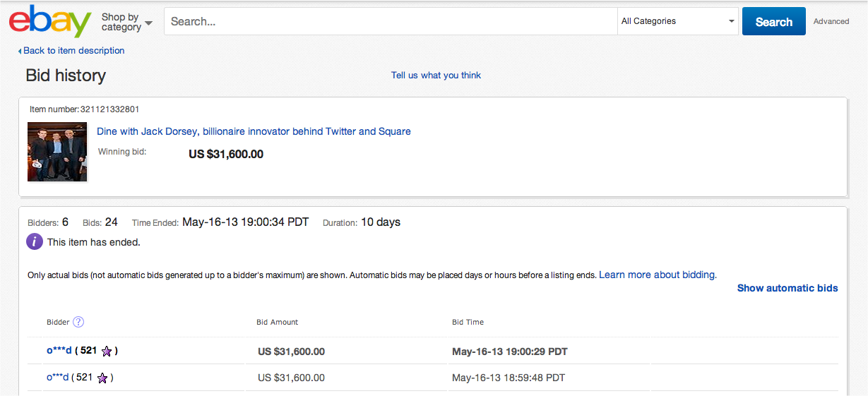Click purple star in 19:00:29 bid row
This screenshot has width=868, height=396.
pos(107,351)
